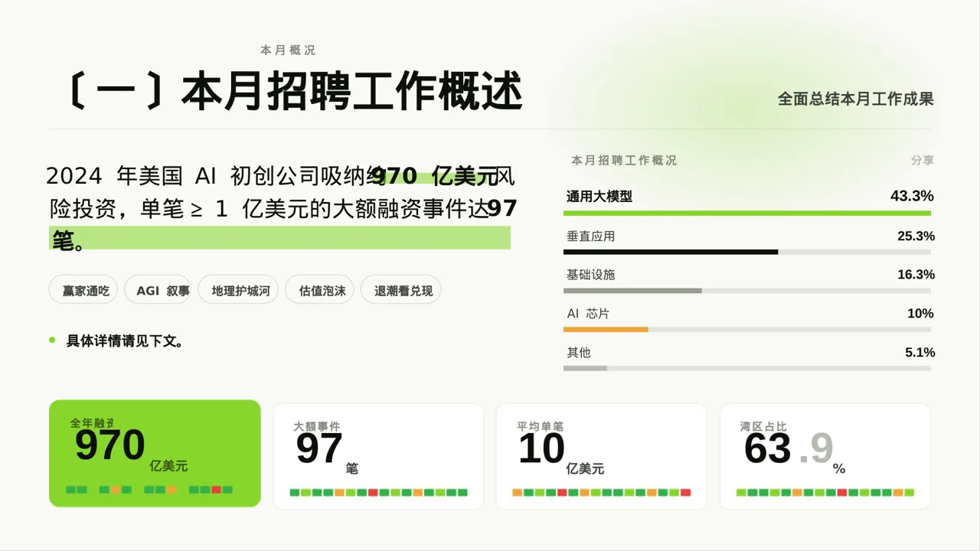The height and width of the screenshot is (551, 980).
Task: Click the 垂直应用 row label
Action: (x=590, y=236)
